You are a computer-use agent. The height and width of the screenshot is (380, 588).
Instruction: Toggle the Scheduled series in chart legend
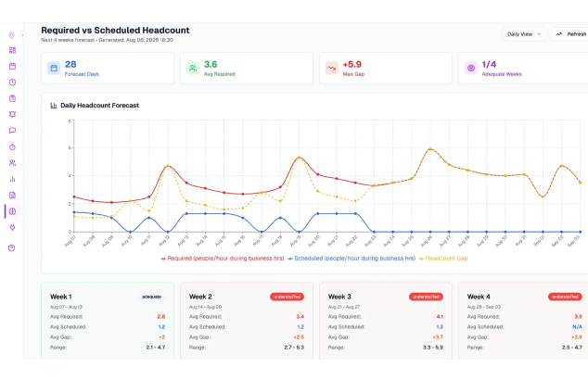pos(352,259)
